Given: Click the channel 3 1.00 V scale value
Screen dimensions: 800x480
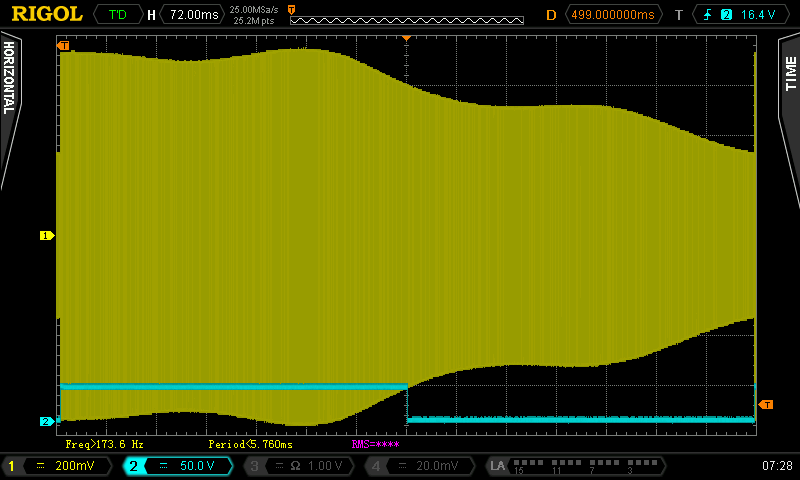Looking at the screenshot, I should [x=324, y=466].
